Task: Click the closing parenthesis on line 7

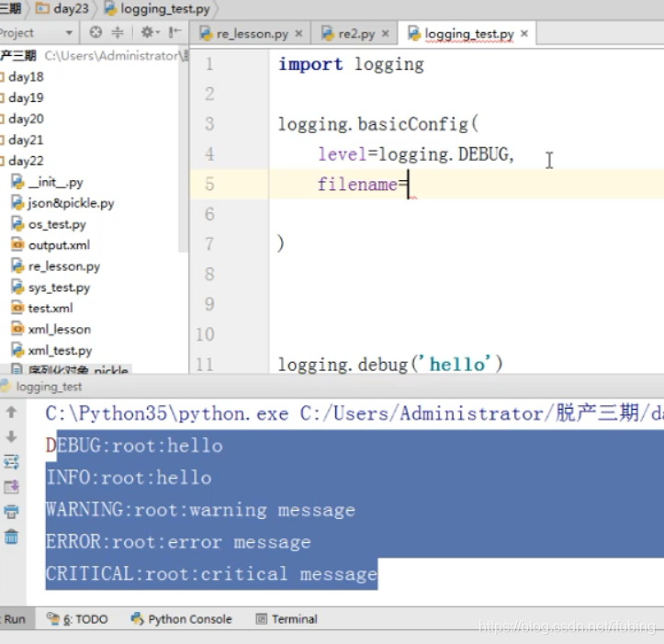Action: point(280,244)
